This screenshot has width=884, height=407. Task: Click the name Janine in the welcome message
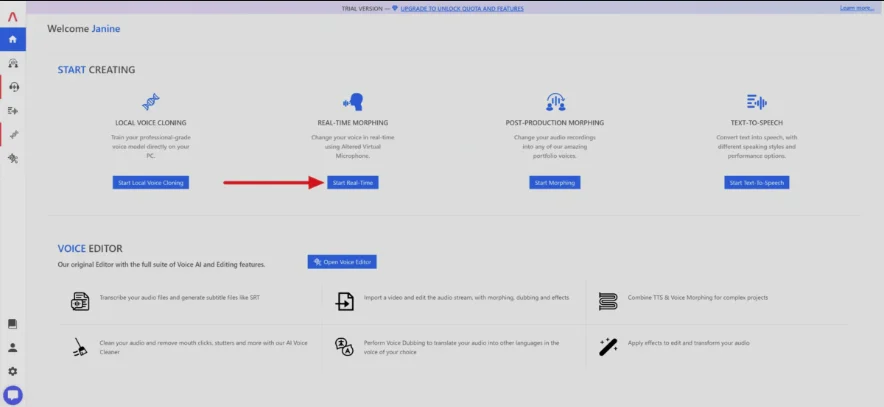click(x=106, y=29)
